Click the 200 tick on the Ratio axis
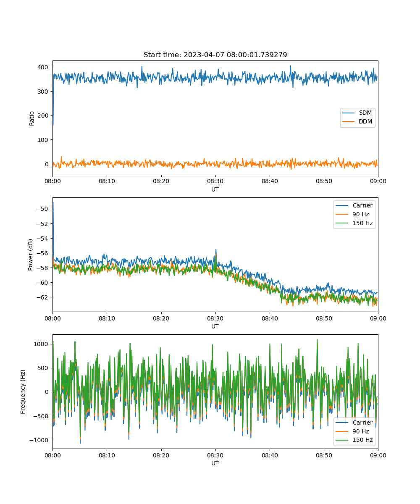Viewport: 420px width, 504px height. click(44, 115)
